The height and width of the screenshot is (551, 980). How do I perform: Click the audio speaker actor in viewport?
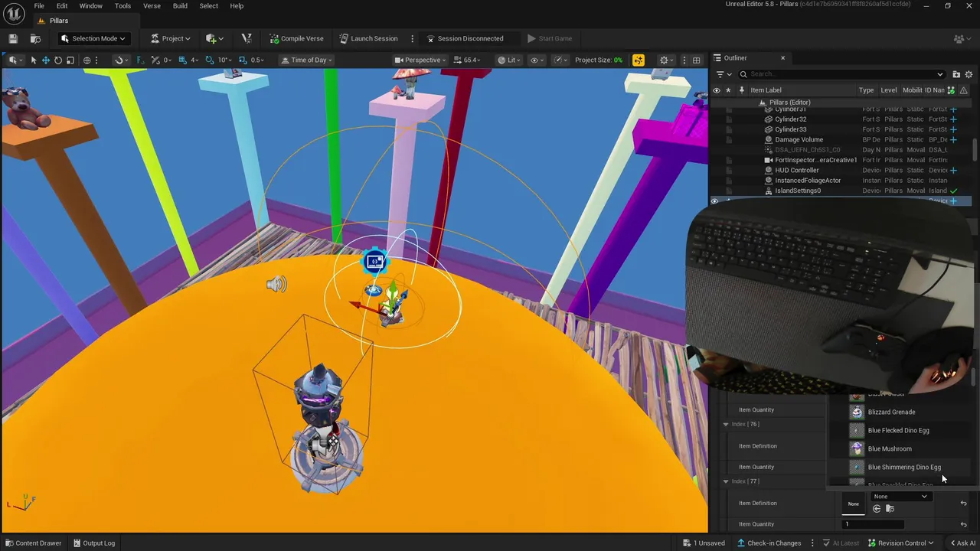coord(276,285)
